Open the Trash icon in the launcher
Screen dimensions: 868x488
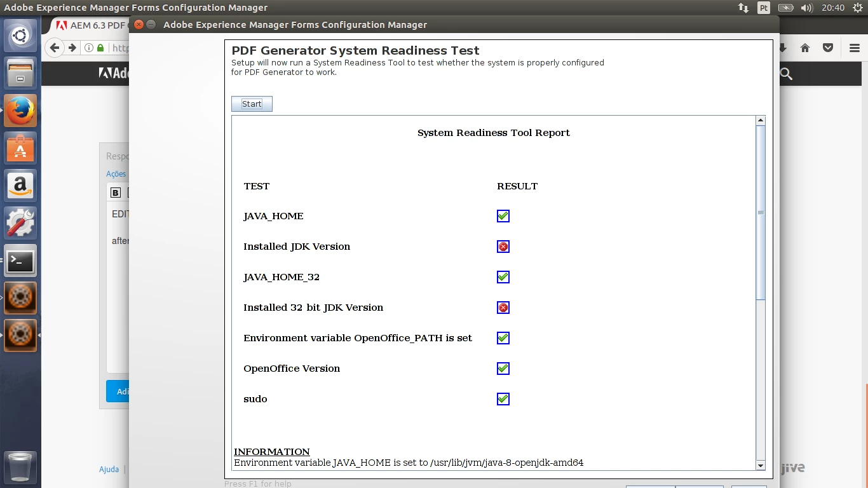(x=20, y=467)
